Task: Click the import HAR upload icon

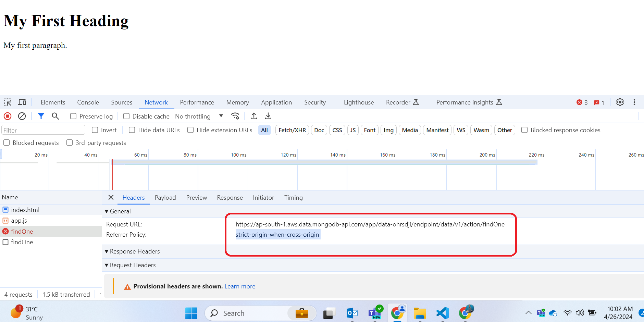Action: pyautogui.click(x=254, y=116)
